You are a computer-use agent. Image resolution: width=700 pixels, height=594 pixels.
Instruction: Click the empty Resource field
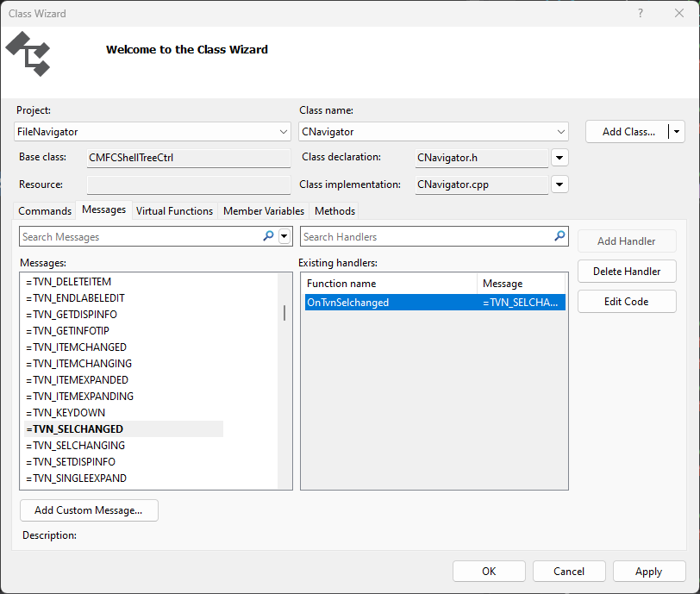coord(189,184)
